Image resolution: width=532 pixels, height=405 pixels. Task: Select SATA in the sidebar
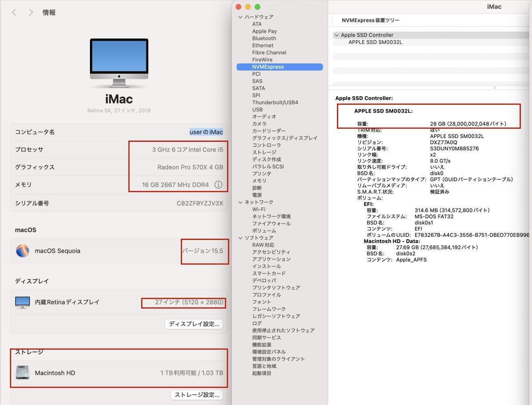(x=259, y=88)
